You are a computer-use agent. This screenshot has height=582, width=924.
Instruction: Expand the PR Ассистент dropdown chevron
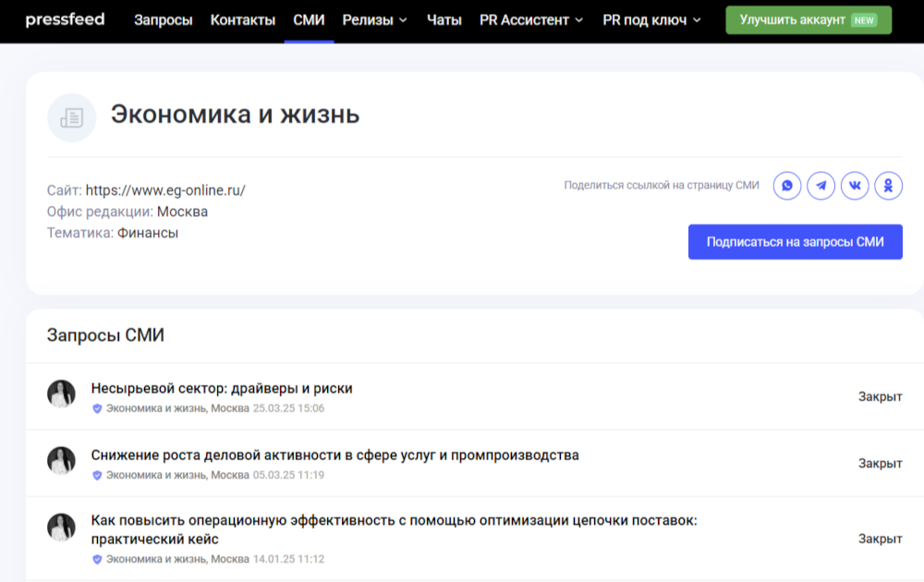tap(579, 20)
